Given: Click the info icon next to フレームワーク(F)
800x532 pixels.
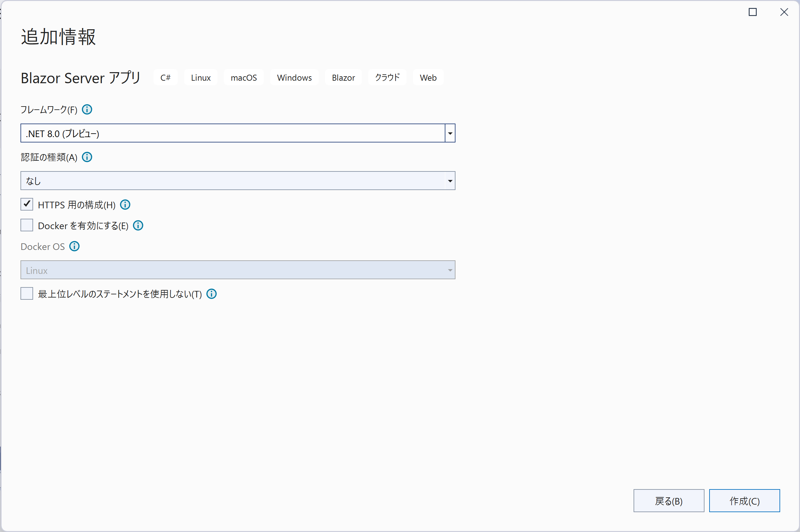Looking at the screenshot, I should (87, 110).
